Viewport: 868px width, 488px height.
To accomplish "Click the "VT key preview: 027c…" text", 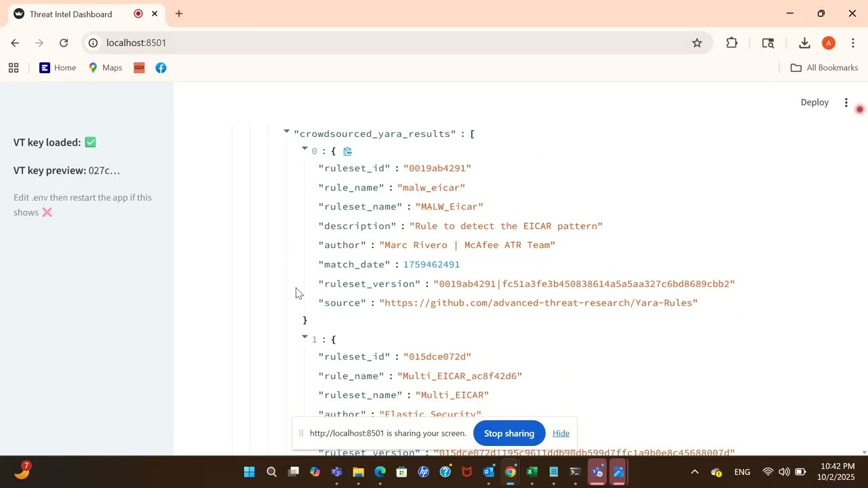I will point(66,170).
